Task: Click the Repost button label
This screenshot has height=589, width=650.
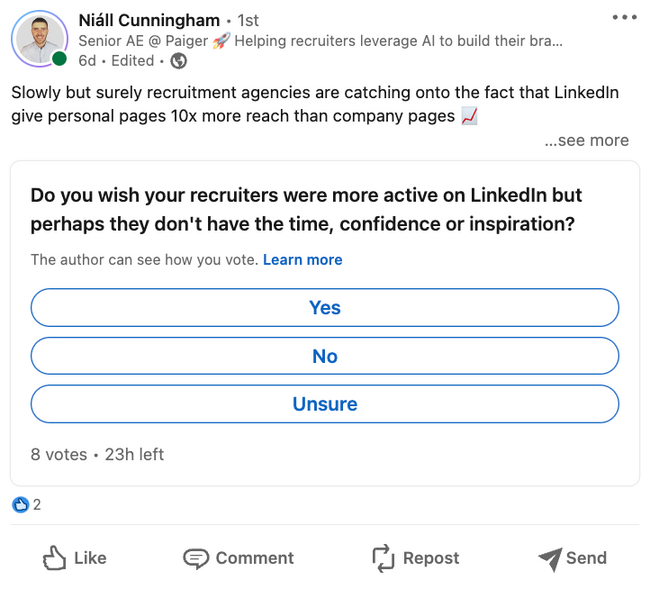Action: (x=431, y=558)
